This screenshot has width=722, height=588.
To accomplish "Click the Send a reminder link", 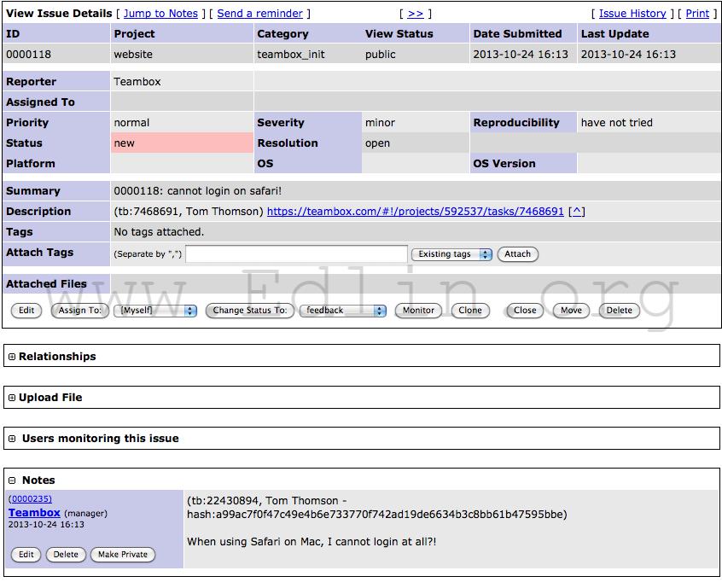I will (259, 14).
